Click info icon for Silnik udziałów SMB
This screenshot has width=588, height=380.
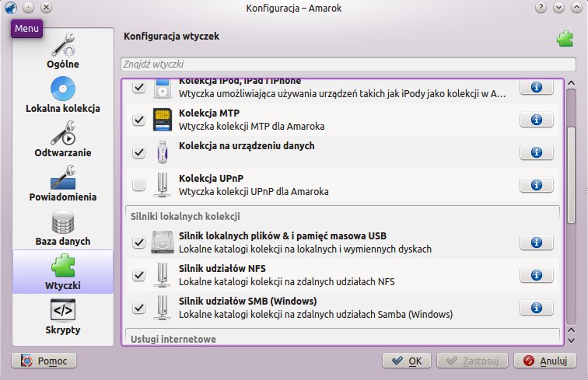pos(536,308)
